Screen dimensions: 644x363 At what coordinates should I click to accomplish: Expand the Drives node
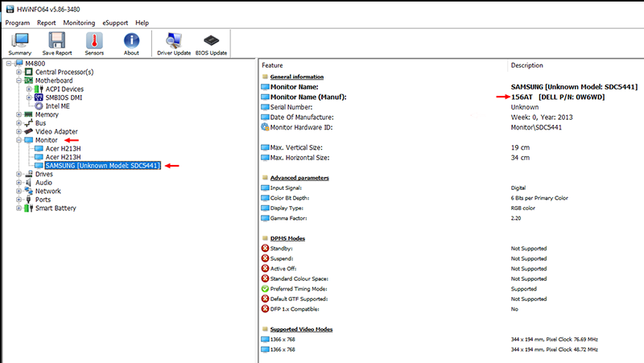(x=19, y=174)
